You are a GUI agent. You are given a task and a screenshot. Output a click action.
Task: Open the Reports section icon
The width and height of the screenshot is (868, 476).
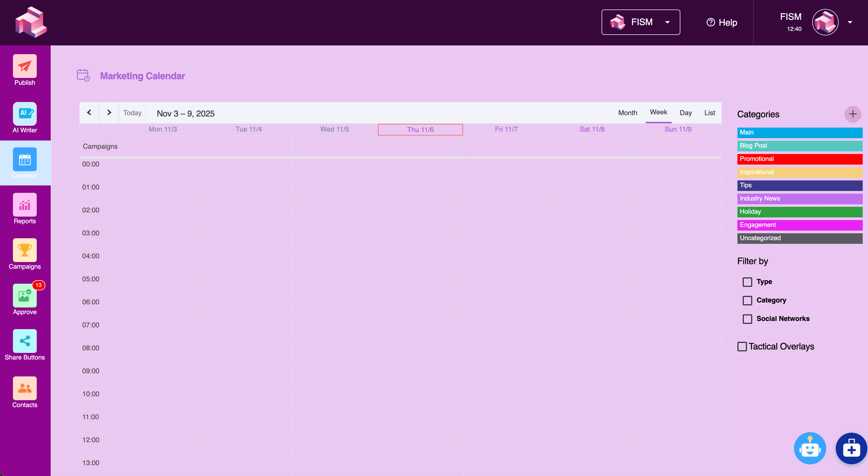click(x=25, y=205)
